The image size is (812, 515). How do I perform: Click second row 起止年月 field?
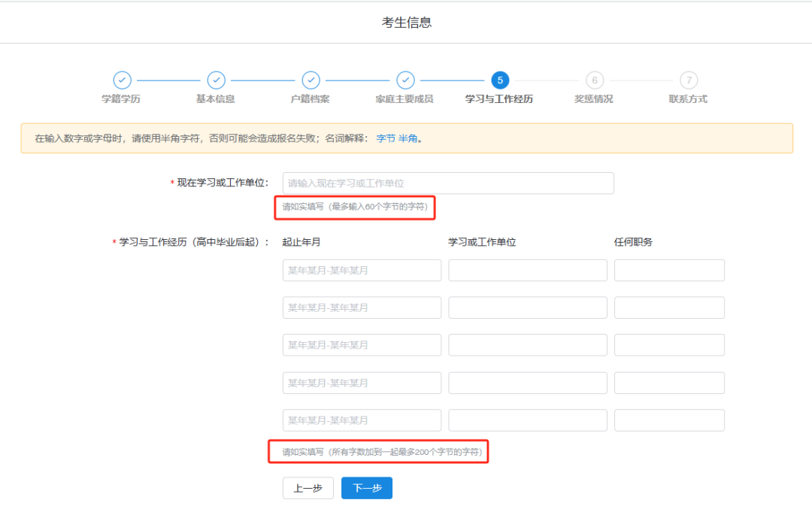tap(362, 307)
